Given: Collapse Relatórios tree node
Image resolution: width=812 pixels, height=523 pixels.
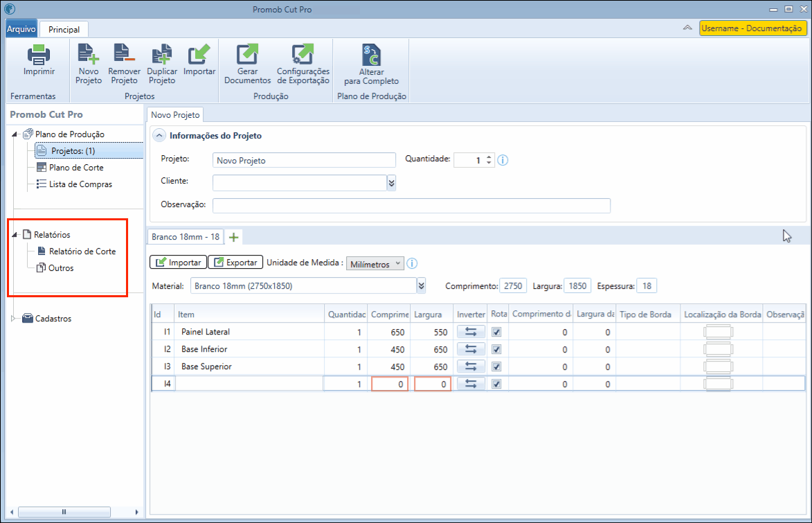Looking at the screenshot, I should tap(15, 235).
